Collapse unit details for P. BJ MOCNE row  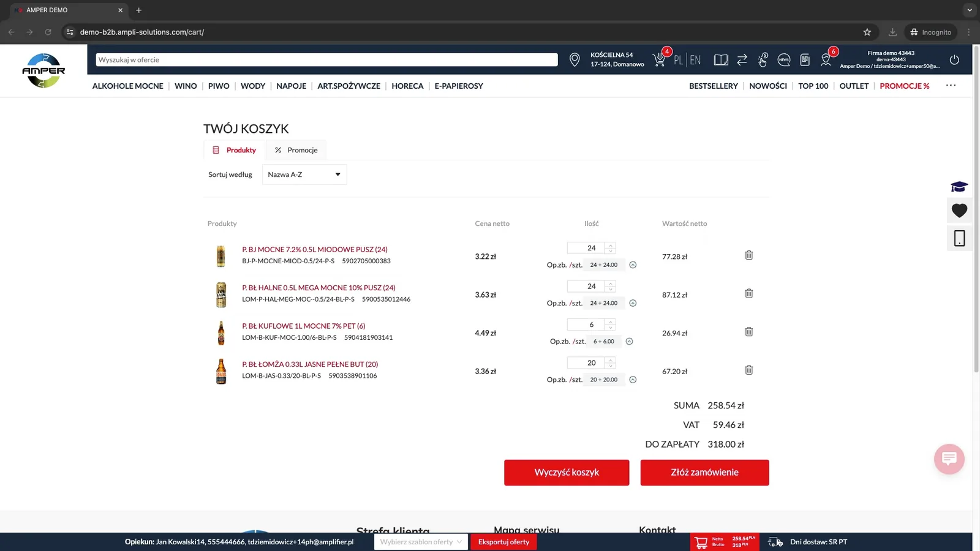click(x=633, y=265)
